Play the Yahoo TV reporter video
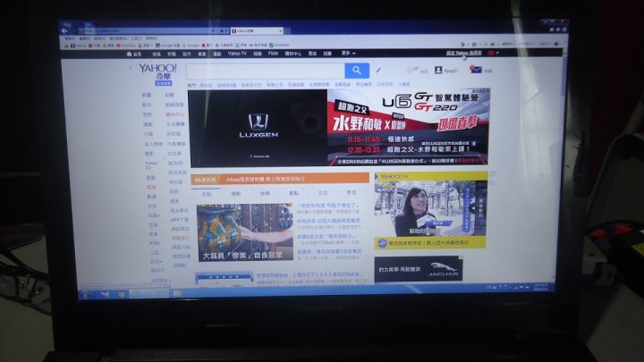 [x=430, y=208]
